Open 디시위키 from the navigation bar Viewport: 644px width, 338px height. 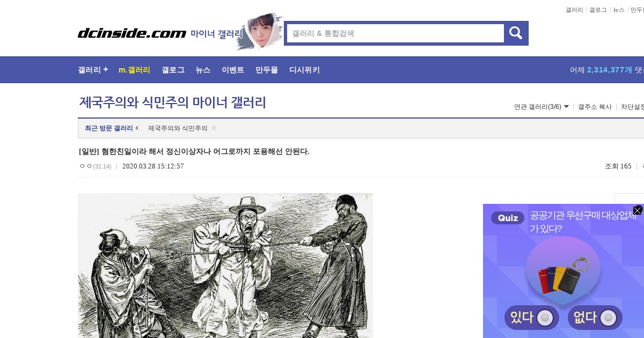tap(304, 70)
